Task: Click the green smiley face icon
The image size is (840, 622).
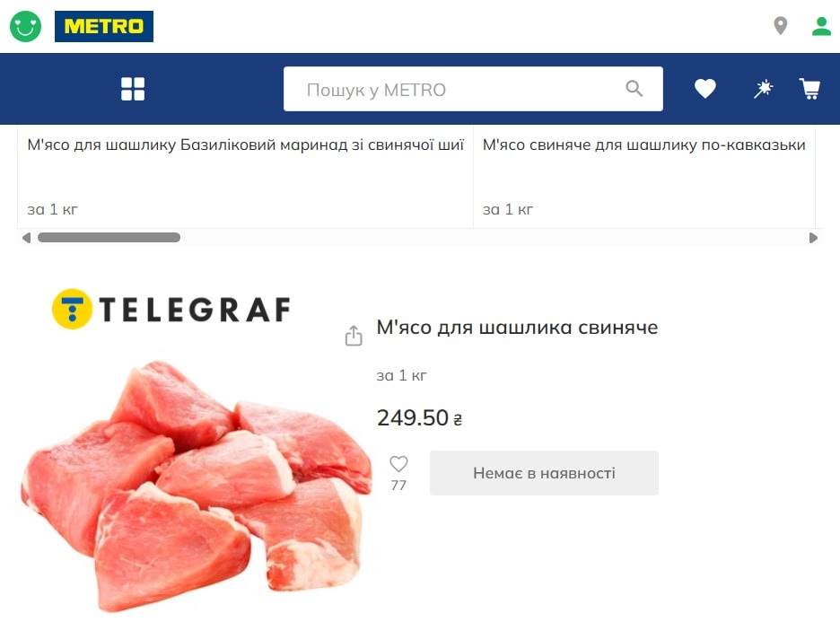Action: click(x=25, y=26)
